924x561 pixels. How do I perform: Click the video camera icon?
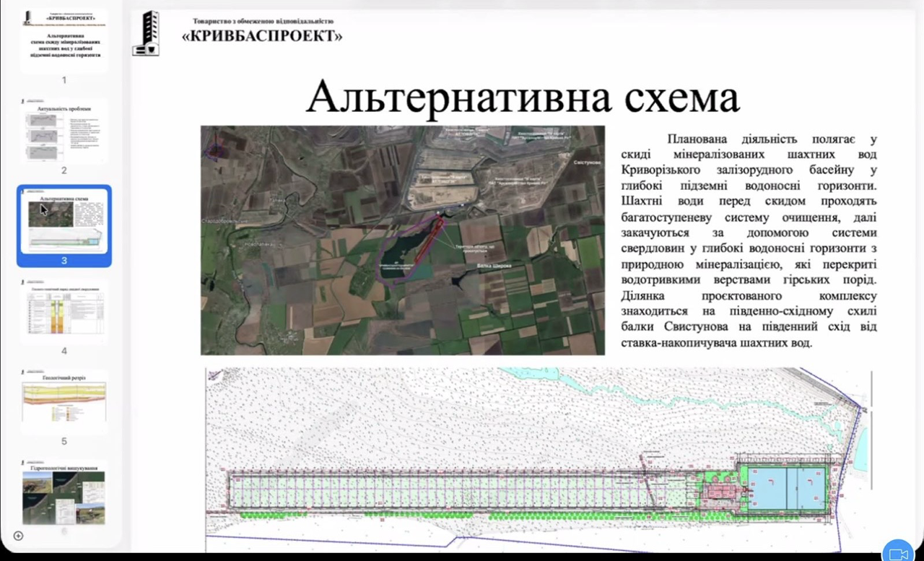[x=899, y=554]
